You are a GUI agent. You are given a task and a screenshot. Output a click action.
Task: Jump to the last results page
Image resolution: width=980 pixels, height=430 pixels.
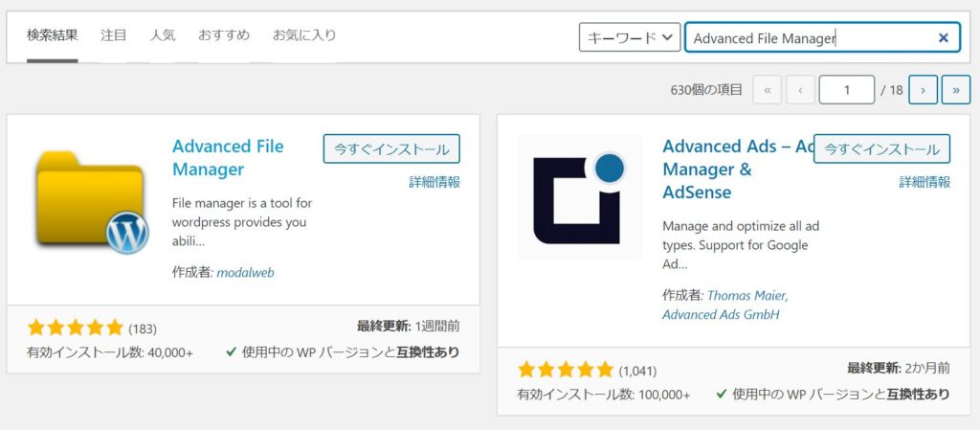click(956, 90)
